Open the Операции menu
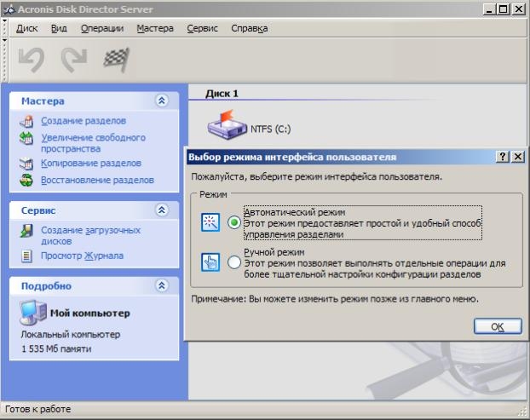The width and height of the screenshot is (530, 420). coord(102,28)
